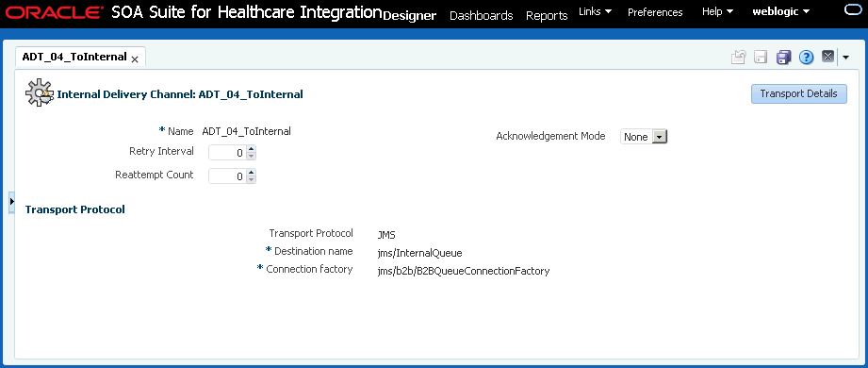Image resolution: width=868 pixels, height=368 pixels.
Task: Open the Dashboards page
Action: pyautogui.click(x=481, y=15)
